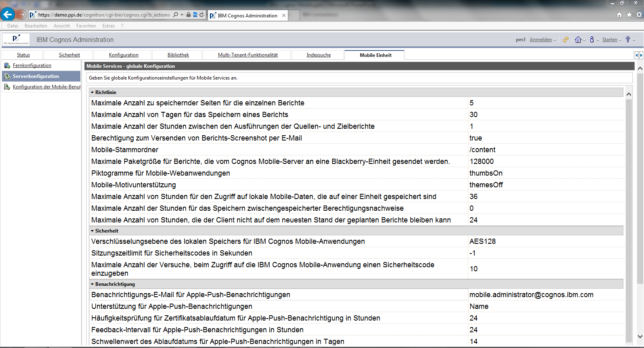Screen dimensions: 644x348
Task: Open the Ansicht menu
Action: [x=62, y=26]
